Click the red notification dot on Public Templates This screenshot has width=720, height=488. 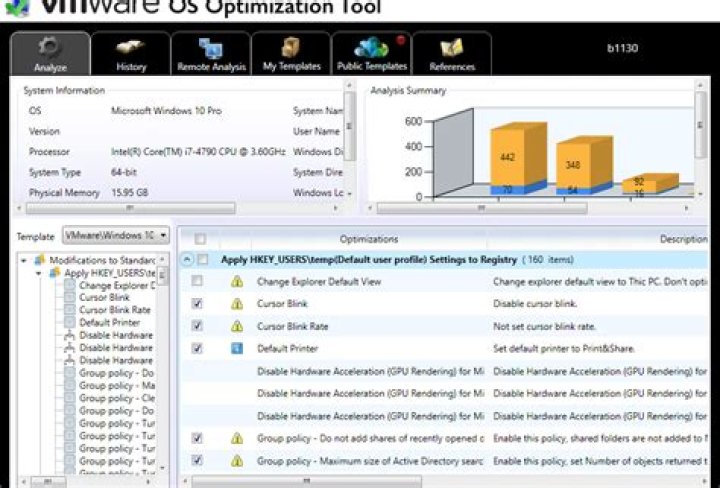click(401, 40)
